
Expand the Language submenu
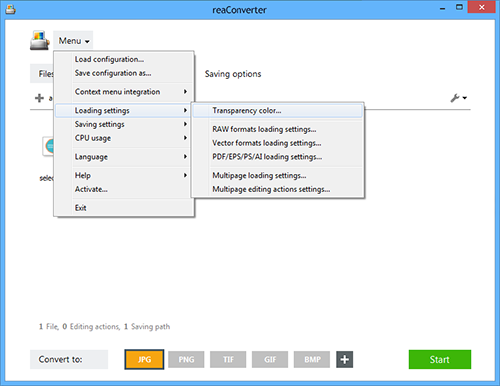click(x=124, y=156)
